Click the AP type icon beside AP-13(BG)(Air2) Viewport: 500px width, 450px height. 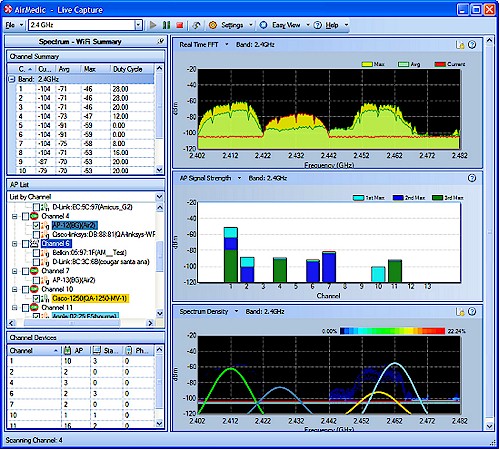point(45,280)
